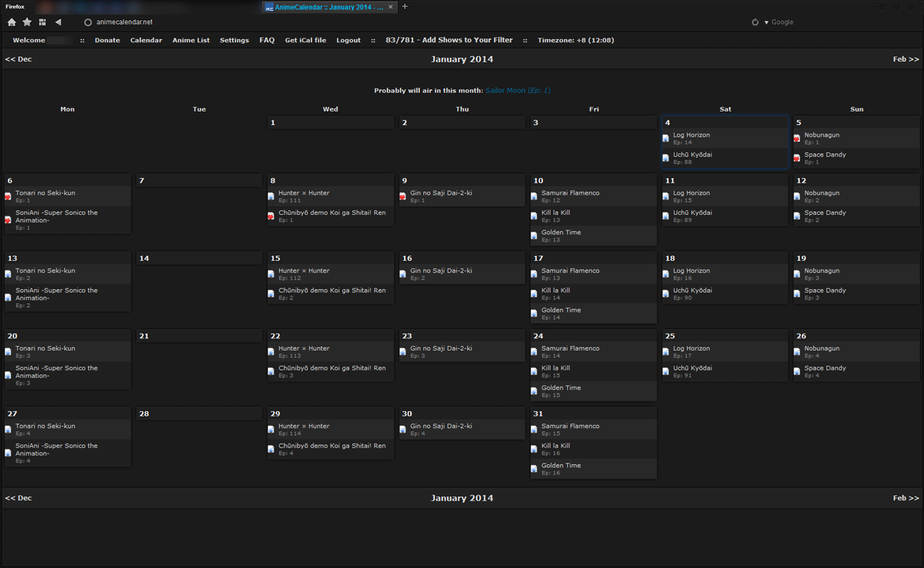This screenshot has height=568, width=924.
Task: Click the back arrow button
Action: point(59,23)
